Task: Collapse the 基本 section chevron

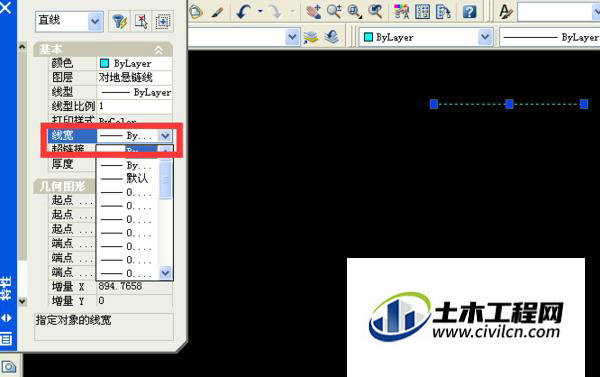Action: tap(158, 50)
